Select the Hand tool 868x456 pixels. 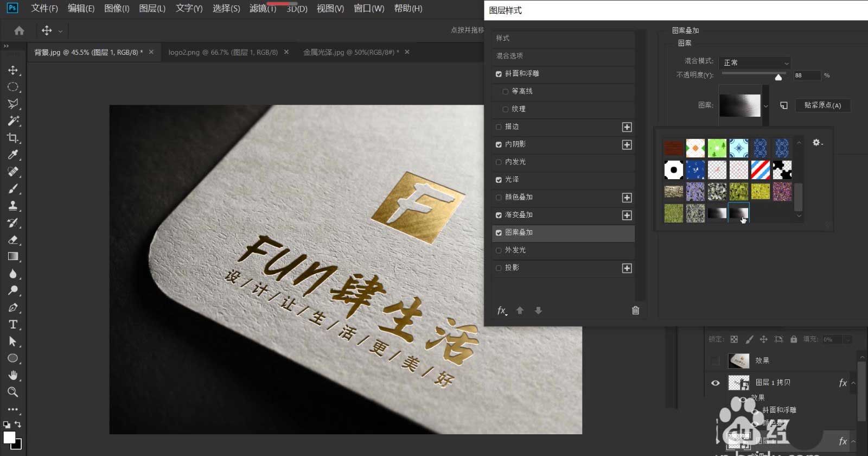pos(13,375)
